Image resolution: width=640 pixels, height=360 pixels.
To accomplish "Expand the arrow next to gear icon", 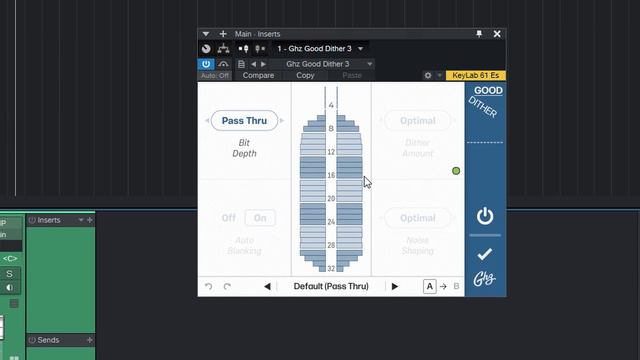I will point(439,76).
